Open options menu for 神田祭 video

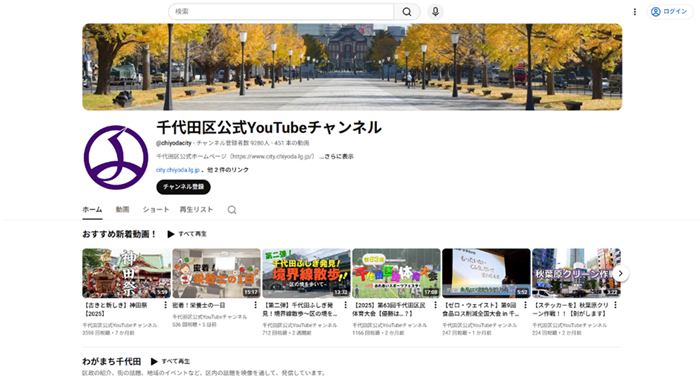166,305
